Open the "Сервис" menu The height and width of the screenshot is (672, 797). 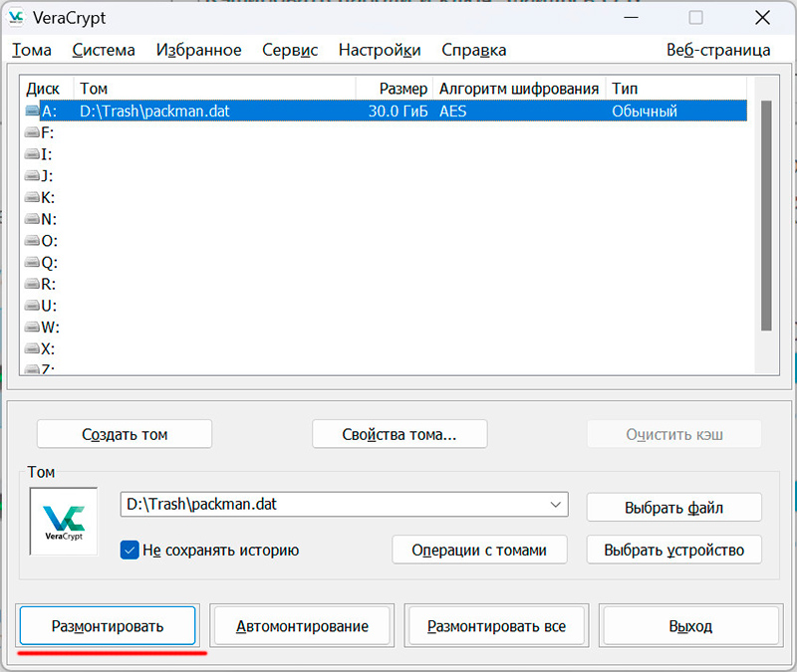pyautogui.click(x=290, y=50)
